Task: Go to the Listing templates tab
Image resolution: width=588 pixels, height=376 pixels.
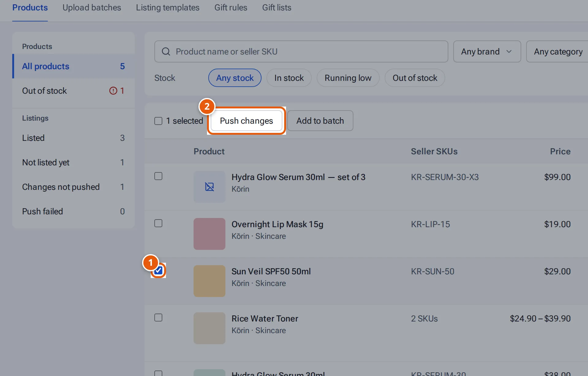Action: pos(168,8)
